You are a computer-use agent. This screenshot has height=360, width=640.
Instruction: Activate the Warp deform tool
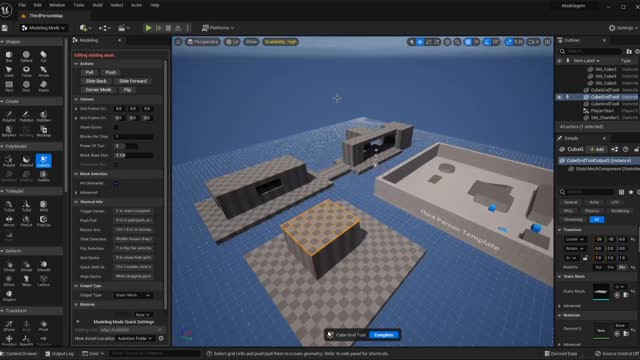pos(26,280)
